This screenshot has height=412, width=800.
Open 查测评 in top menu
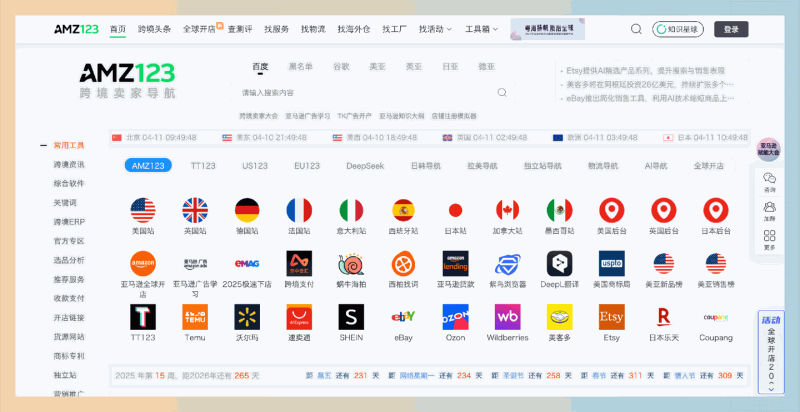point(240,29)
